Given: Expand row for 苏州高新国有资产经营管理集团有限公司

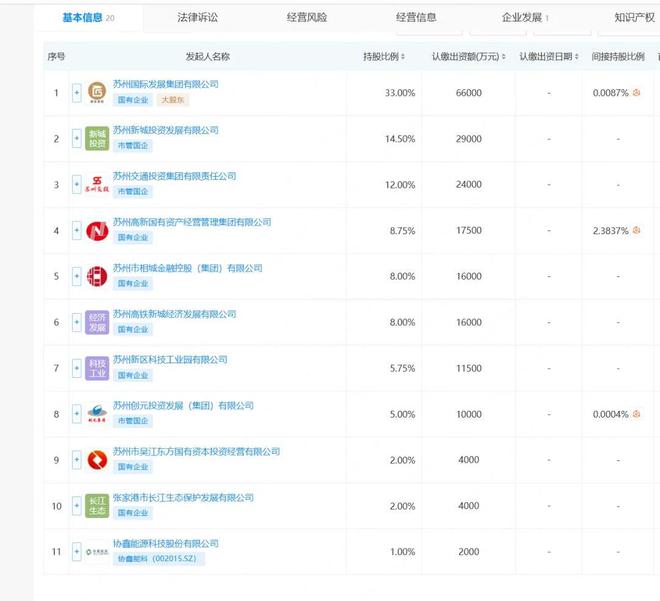Looking at the screenshot, I should pyautogui.click(x=77, y=230).
